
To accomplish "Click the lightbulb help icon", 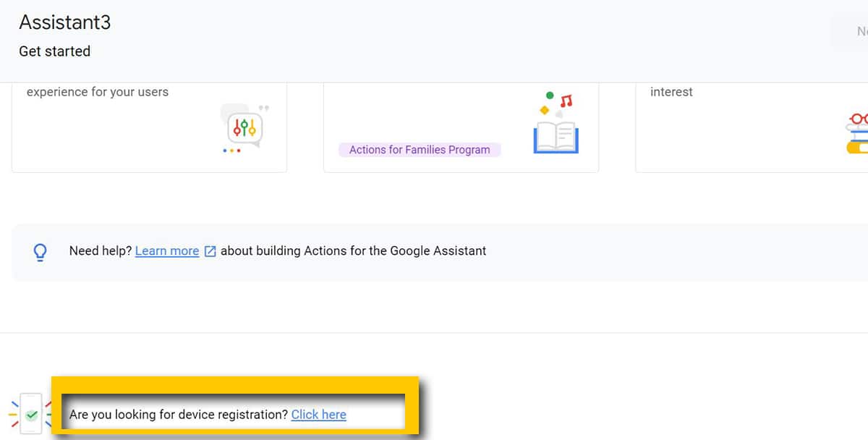I will (41, 251).
